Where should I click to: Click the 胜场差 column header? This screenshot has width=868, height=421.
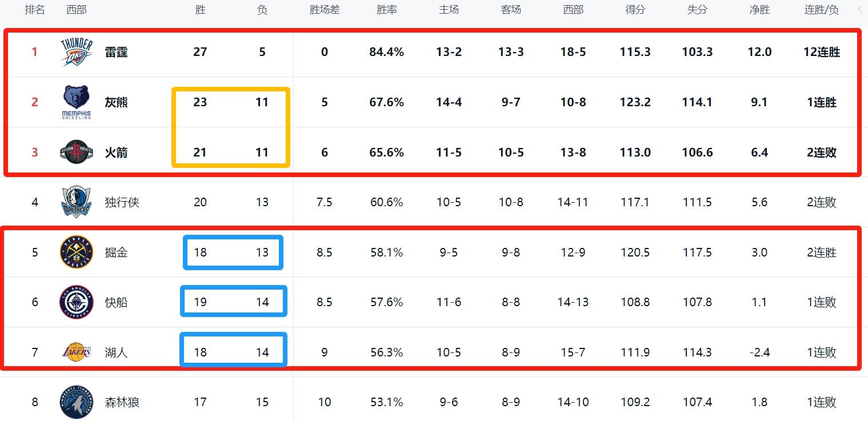[325, 10]
